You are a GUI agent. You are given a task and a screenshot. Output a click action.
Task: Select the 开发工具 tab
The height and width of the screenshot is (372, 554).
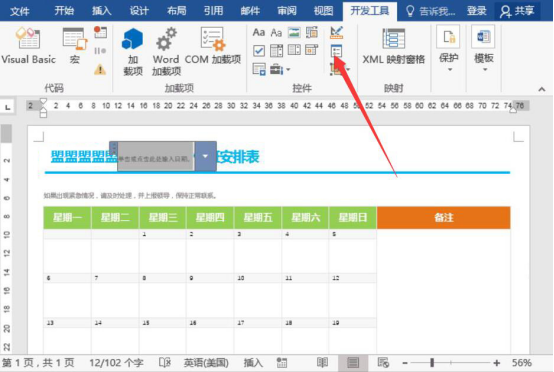[370, 11]
